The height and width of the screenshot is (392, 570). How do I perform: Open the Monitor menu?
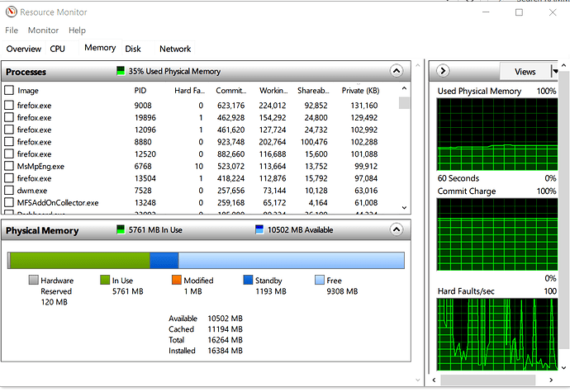click(43, 31)
